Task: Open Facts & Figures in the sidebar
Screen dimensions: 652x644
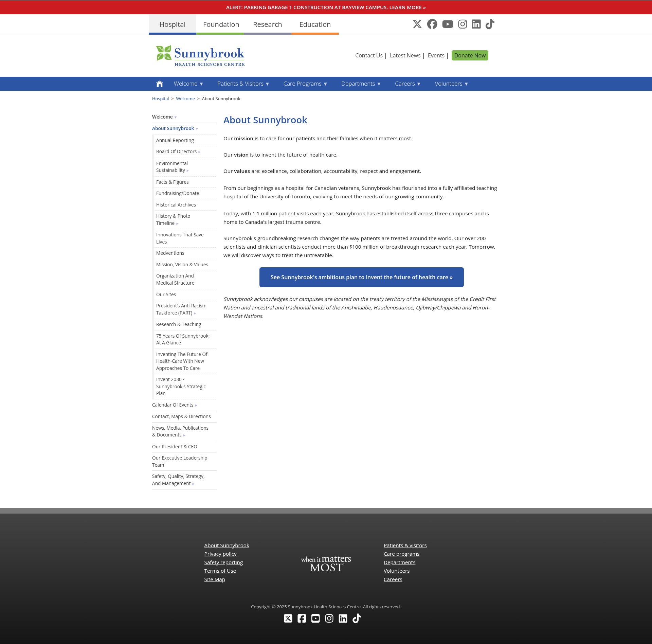Action: (x=172, y=182)
